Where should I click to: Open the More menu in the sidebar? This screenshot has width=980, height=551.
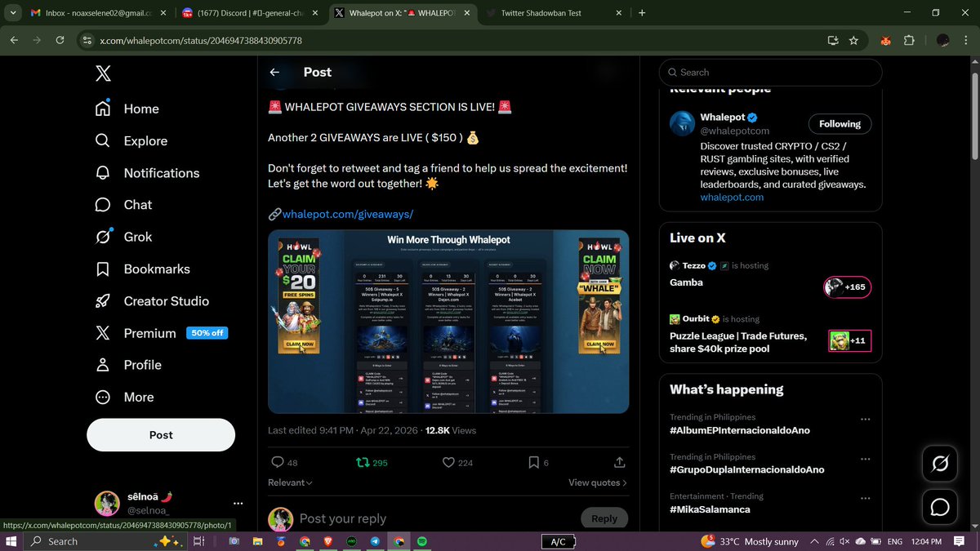(124, 397)
